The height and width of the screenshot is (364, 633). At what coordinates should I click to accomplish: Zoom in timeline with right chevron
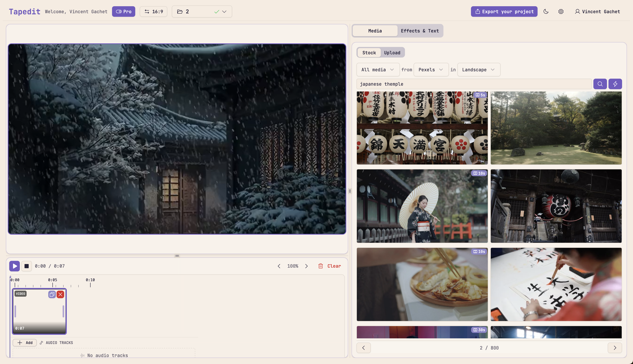click(x=307, y=266)
